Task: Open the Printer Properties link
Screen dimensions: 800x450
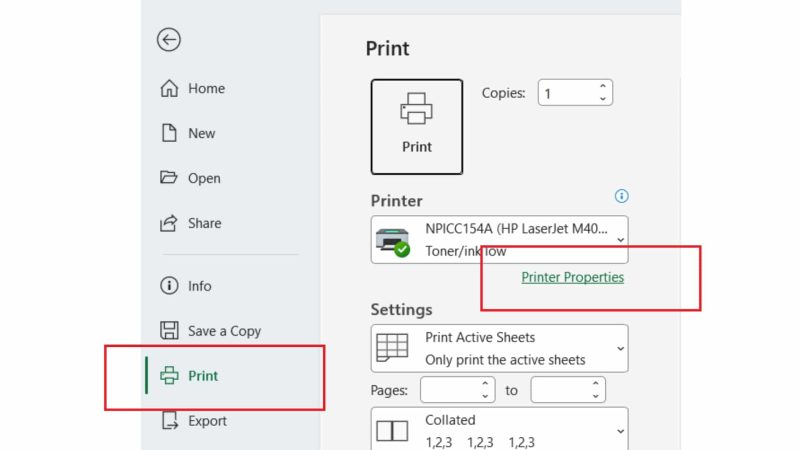Action: point(572,277)
